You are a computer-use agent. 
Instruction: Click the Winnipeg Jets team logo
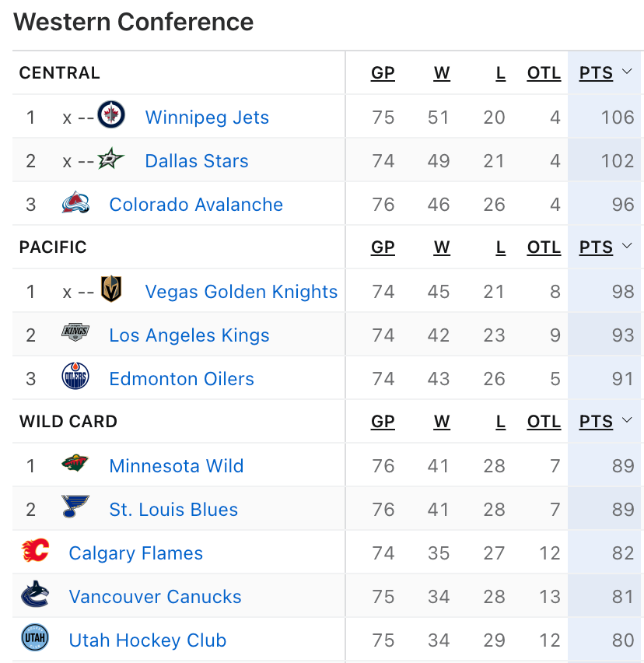111,114
